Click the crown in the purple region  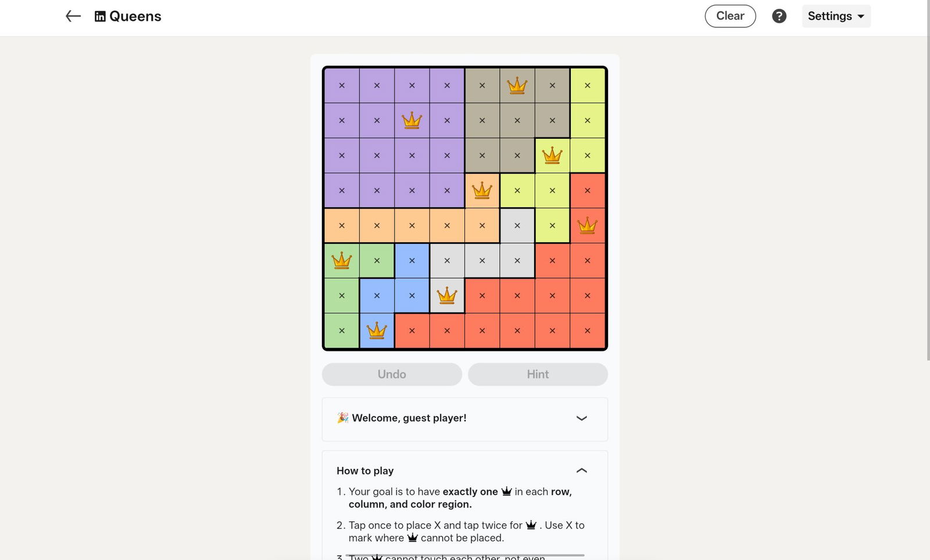click(x=412, y=121)
